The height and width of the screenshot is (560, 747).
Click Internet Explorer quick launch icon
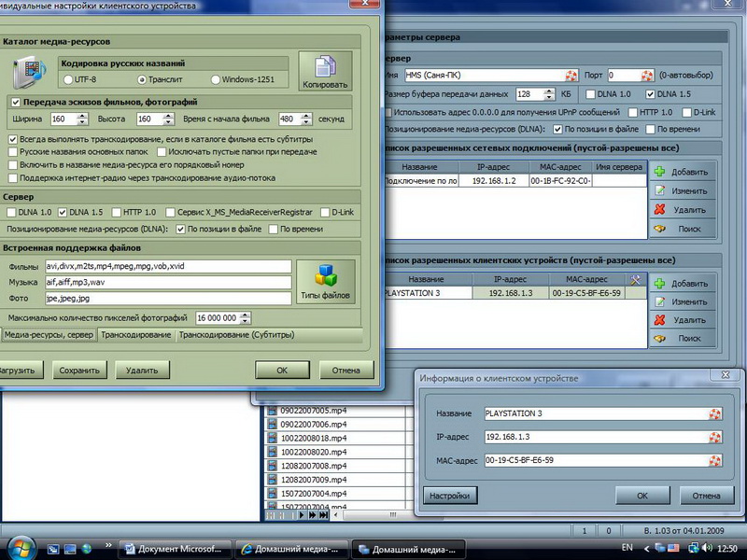click(x=86, y=549)
